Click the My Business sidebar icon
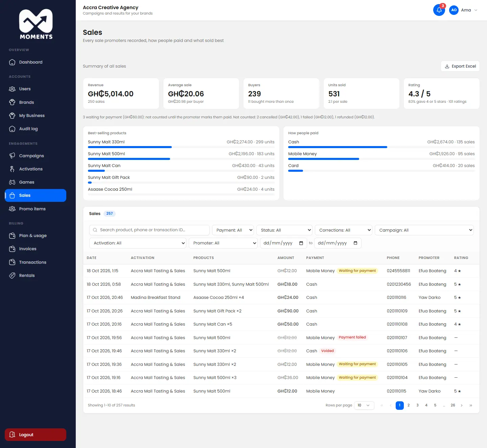 coord(12,116)
